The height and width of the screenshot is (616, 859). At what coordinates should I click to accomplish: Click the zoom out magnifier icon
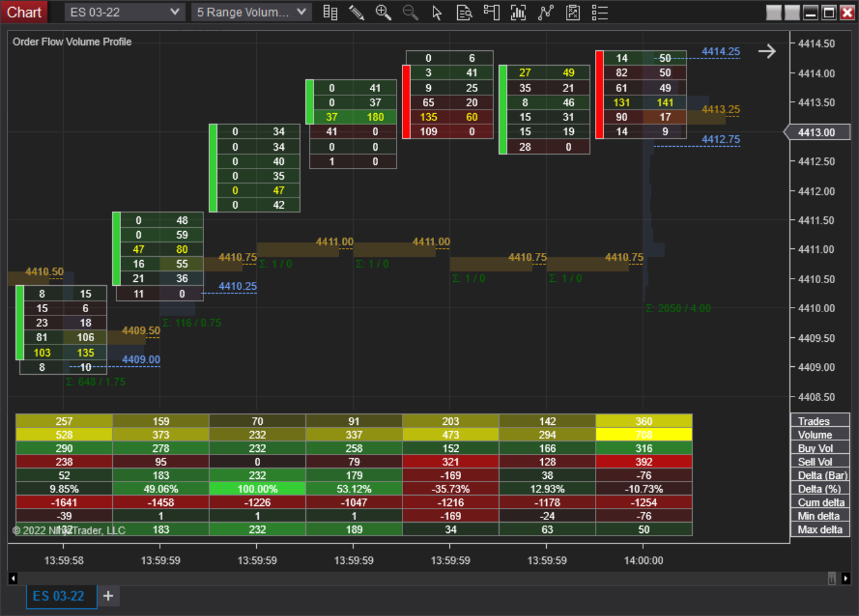pyautogui.click(x=410, y=12)
